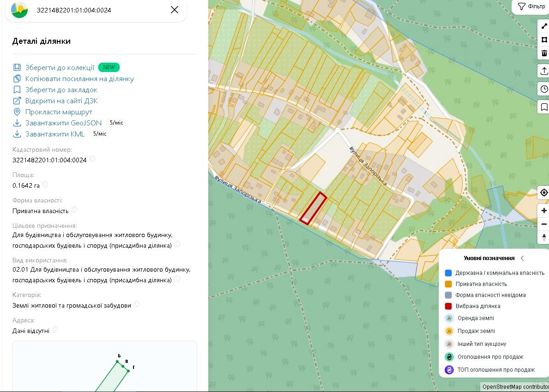Click the bookmark icon beside Зберегти до закладок
549x392 pixels.
[17, 90]
